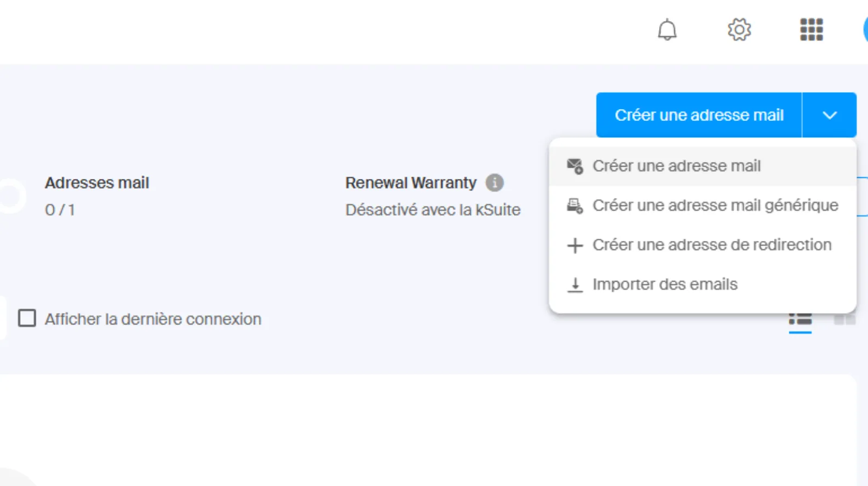The height and width of the screenshot is (486, 868).
Task: Open the apps grid launcher
Action: (811, 30)
